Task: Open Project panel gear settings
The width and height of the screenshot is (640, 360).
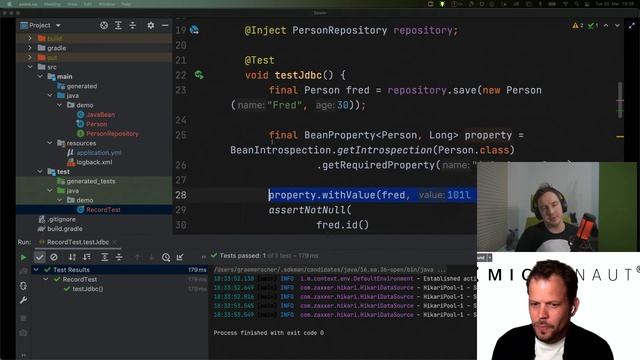Action: point(151,25)
